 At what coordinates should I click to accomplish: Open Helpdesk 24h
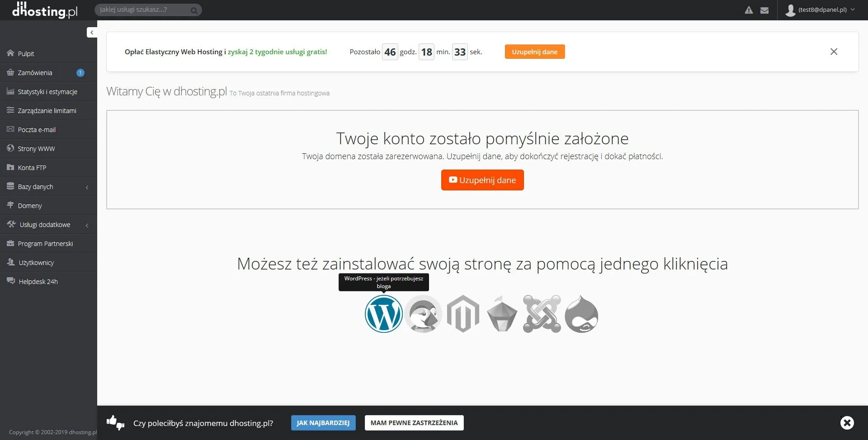coord(48,281)
